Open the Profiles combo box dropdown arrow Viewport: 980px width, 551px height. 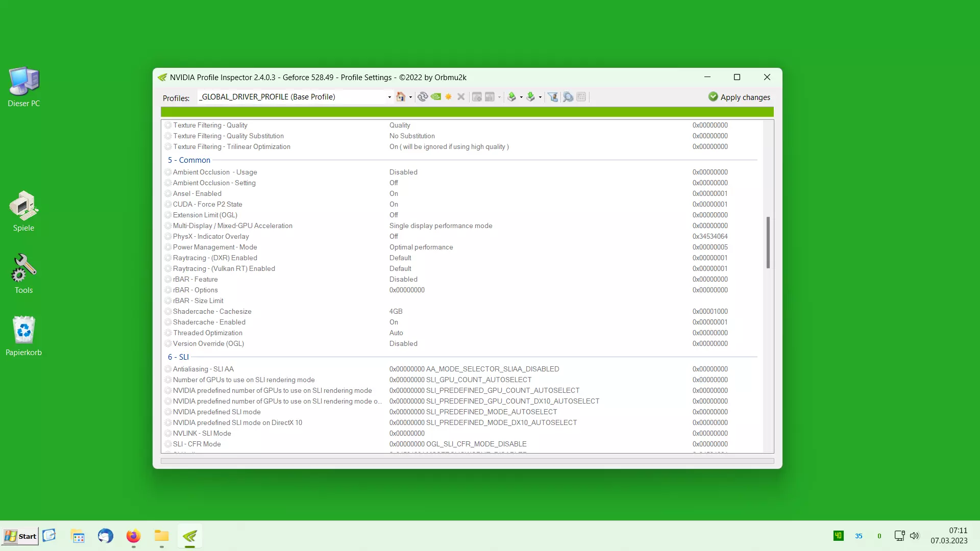pos(389,97)
